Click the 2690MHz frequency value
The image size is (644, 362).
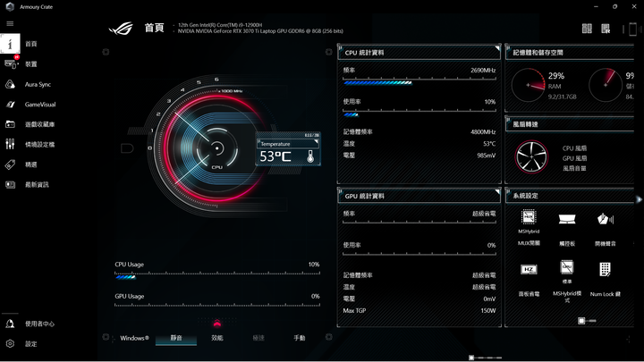(483, 71)
